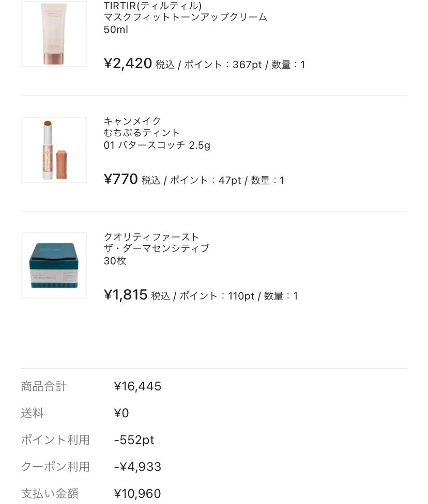Open the ザ・ダーマセンシティブ product title
The height and width of the screenshot is (504, 428).
[x=156, y=248]
